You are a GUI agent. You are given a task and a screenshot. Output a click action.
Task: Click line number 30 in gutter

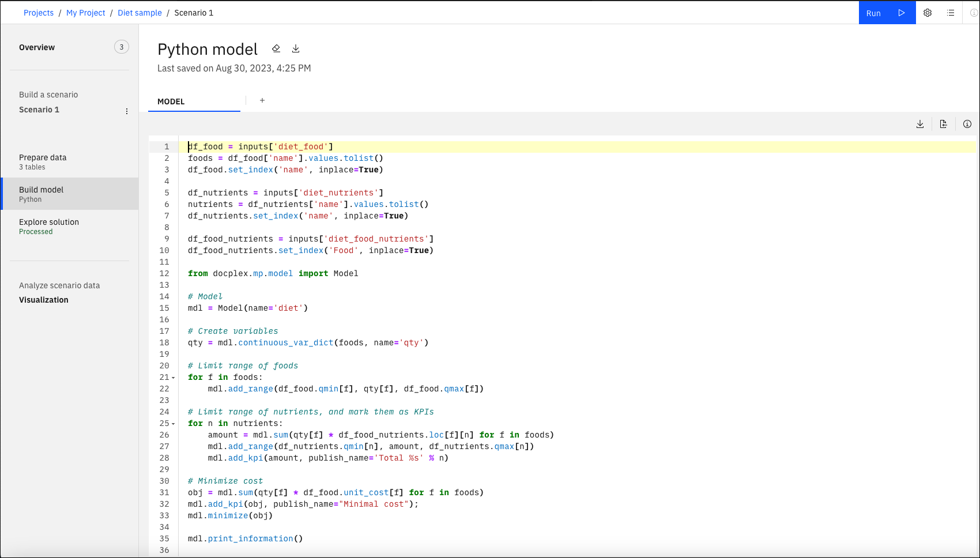(x=164, y=481)
